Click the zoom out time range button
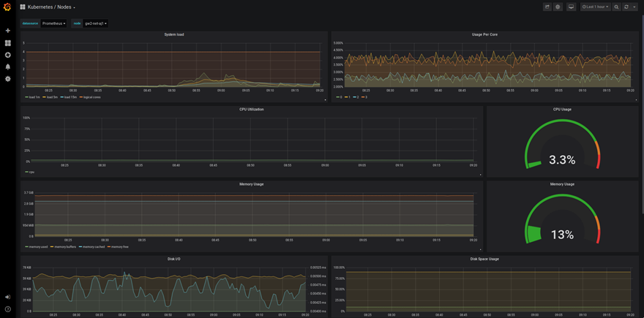The width and height of the screenshot is (644, 318). pos(616,7)
